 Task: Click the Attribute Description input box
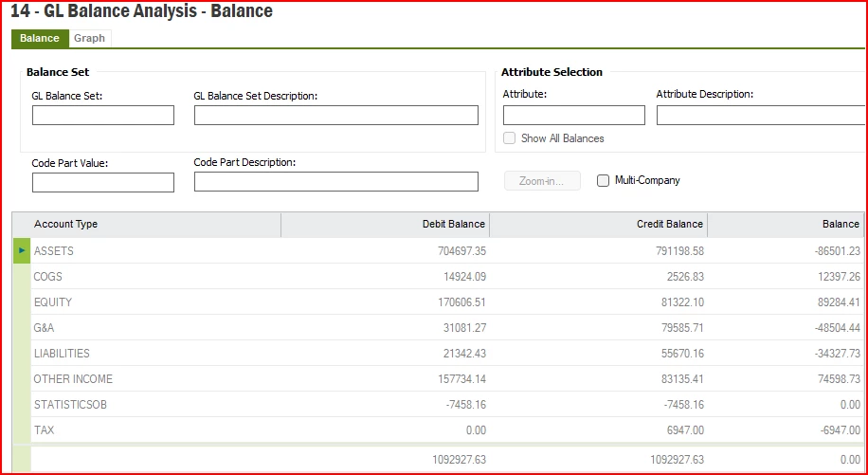[x=761, y=115]
